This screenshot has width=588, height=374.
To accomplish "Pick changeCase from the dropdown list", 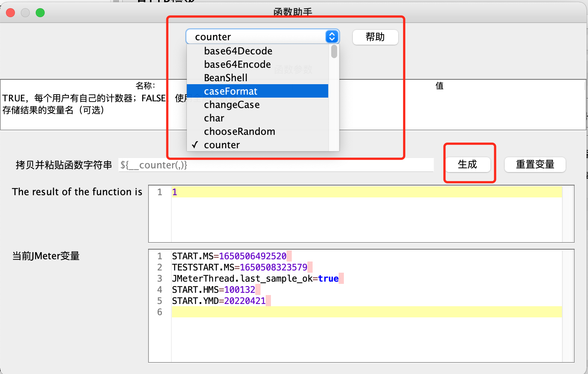I will (x=258, y=105).
